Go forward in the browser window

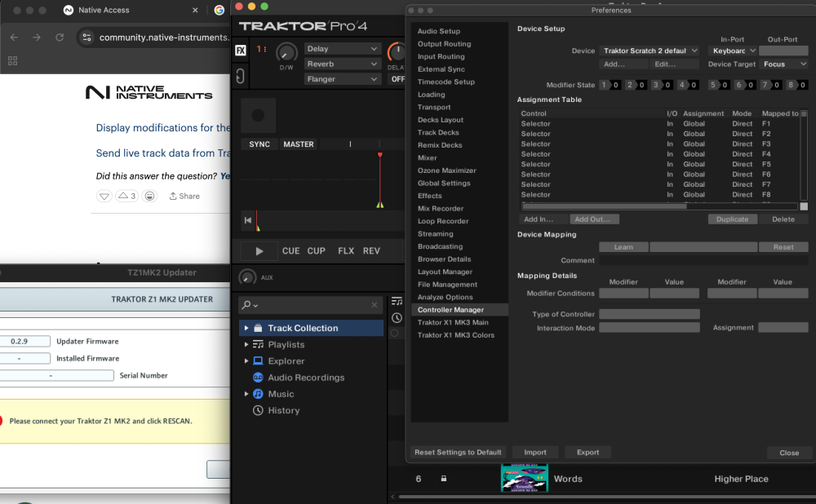pos(37,38)
